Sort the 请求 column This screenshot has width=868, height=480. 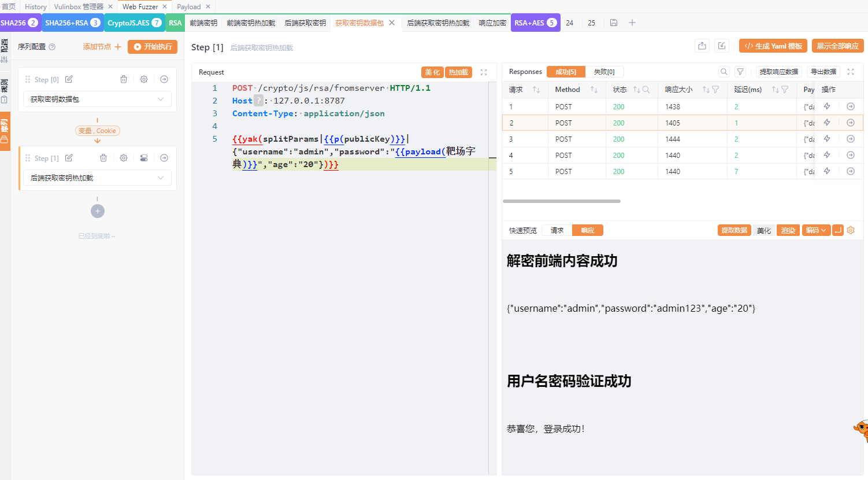pyautogui.click(x=536, y=90)
